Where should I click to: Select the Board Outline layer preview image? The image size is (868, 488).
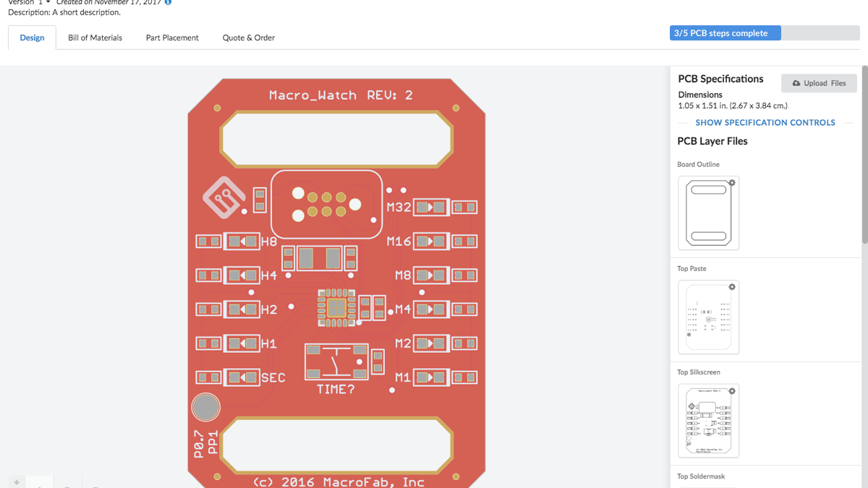point(708,213)
